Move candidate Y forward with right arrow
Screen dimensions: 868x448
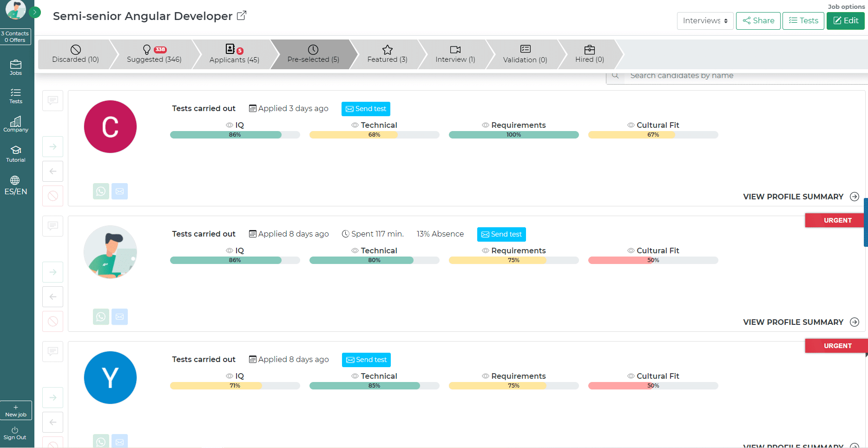click(x=53, y=398)
